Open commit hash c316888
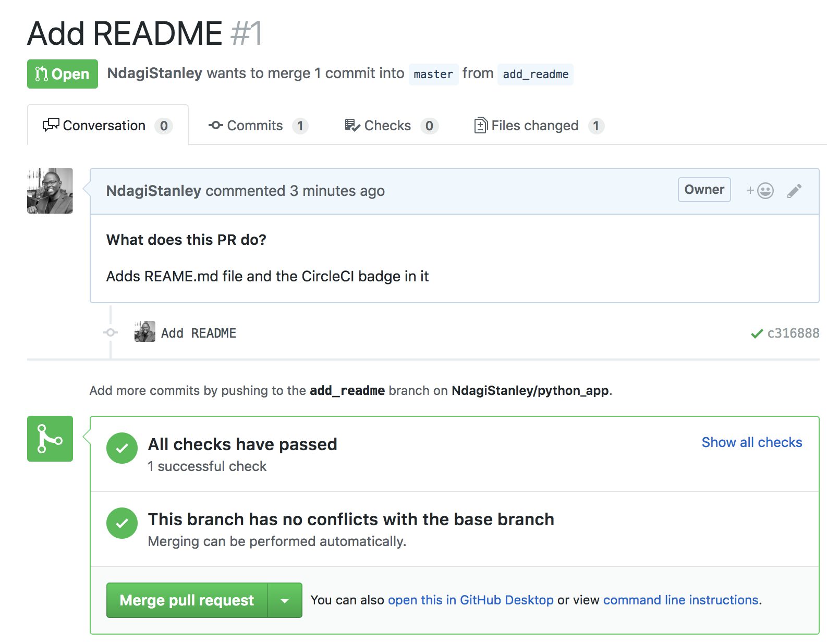 (793, 333)
